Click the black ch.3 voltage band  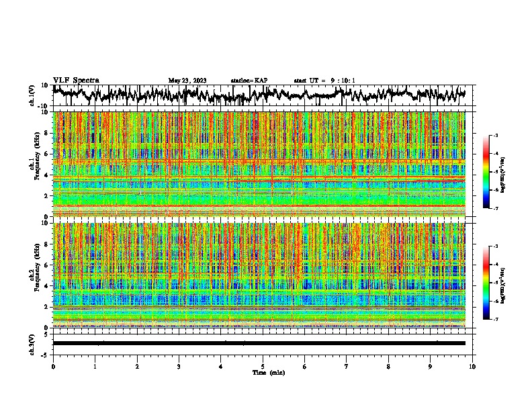tap(259, 343)
